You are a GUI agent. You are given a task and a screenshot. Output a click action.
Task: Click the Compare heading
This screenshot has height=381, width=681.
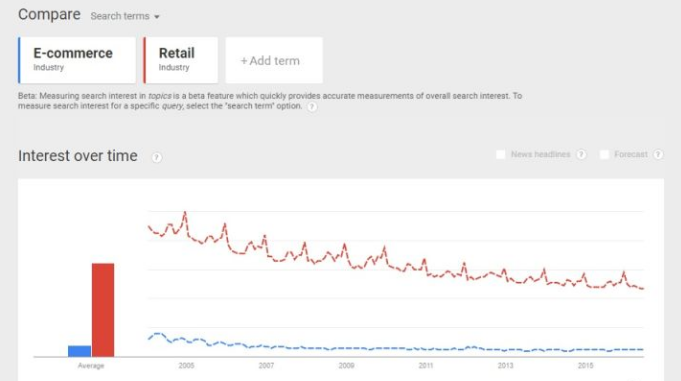click(x=49, y=14)
